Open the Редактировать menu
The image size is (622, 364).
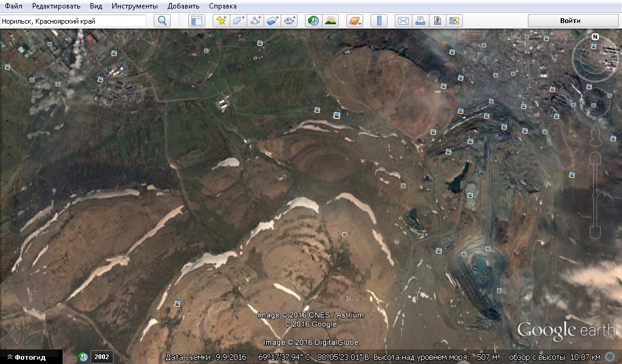tap(56, 6)
